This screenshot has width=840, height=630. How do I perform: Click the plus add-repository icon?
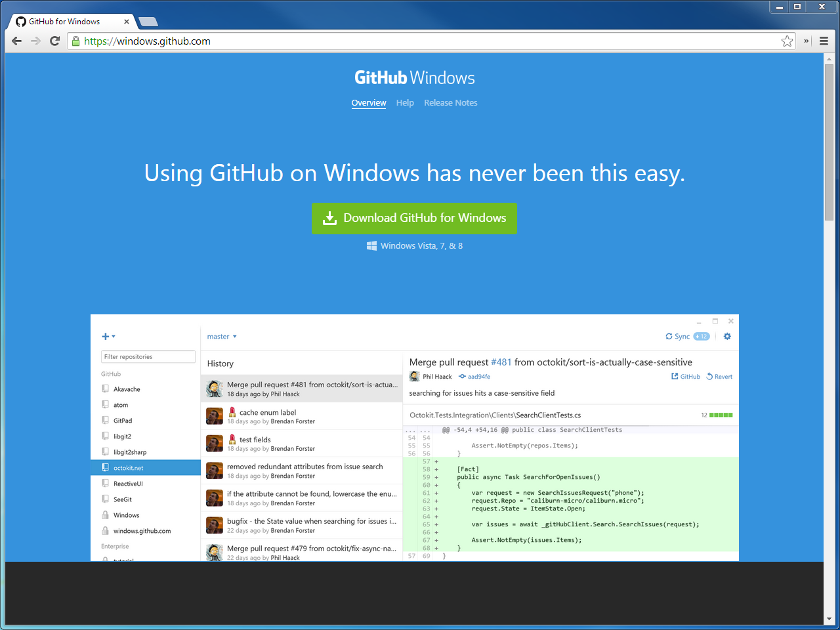(105, 337)
